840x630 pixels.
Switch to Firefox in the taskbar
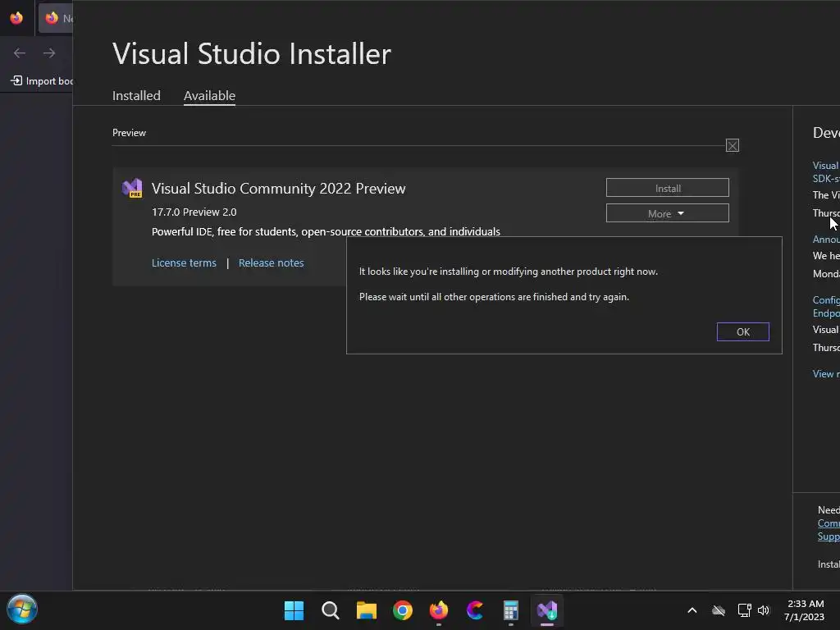(x=439, y=610)
